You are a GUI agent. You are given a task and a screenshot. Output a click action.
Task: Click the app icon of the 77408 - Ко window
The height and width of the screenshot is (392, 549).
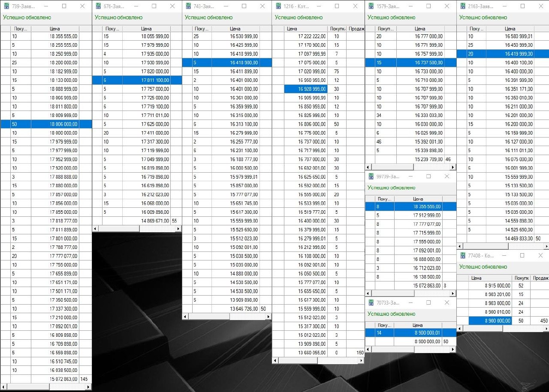pyautogui.click(x=462, y=255)
